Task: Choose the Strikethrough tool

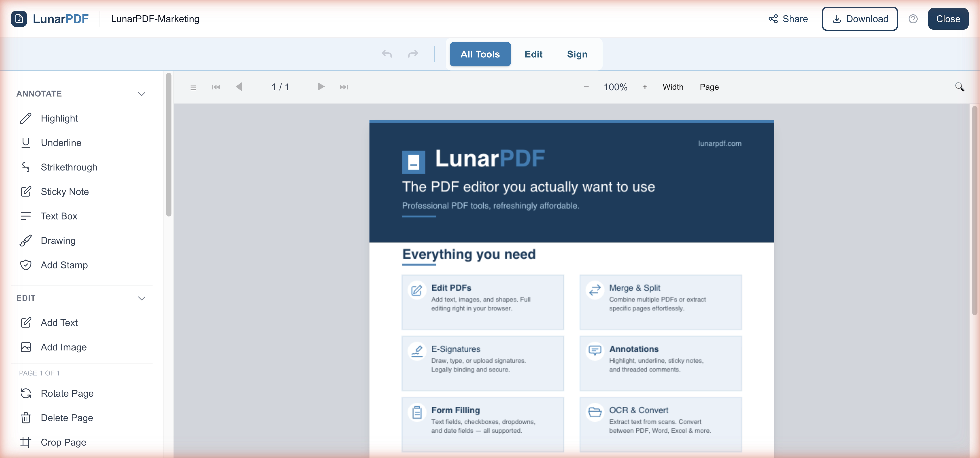Action: coord(69,167)
